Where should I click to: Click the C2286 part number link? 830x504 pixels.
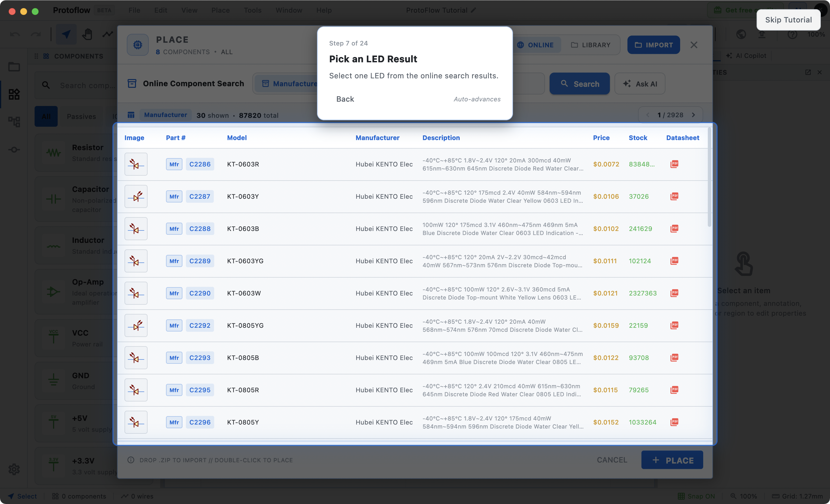[x=200, y=164]
